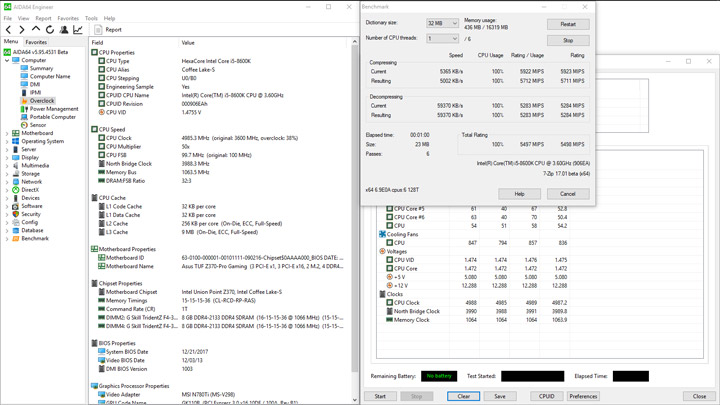This screenshot has width=720, height=405.
Task: Click the Forward arrow in AIDA64 toolbar
Action: point(22,30)
